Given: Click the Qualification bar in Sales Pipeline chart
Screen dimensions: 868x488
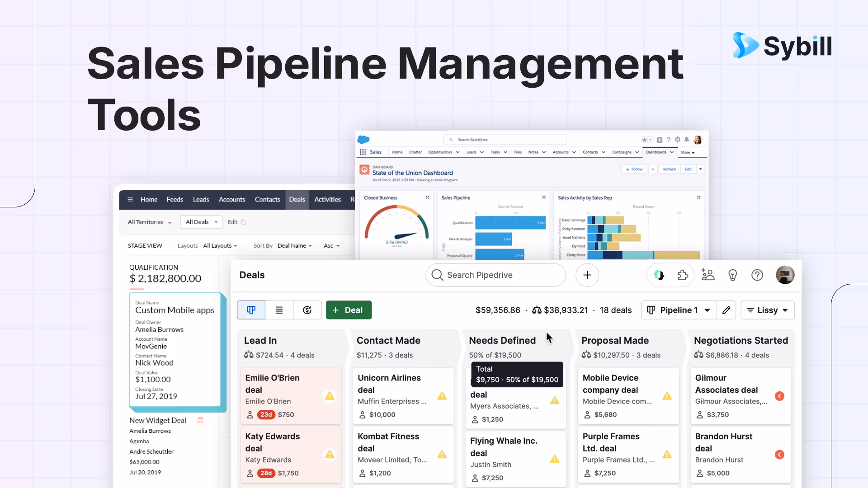Looking at the screenshot, I should tap(510, 222).
